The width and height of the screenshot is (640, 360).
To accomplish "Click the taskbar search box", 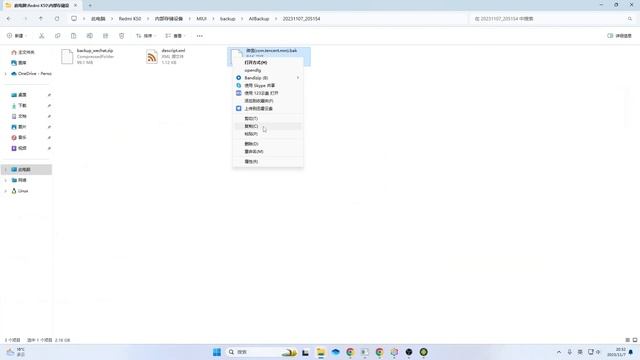I will [x=262, y=352].
